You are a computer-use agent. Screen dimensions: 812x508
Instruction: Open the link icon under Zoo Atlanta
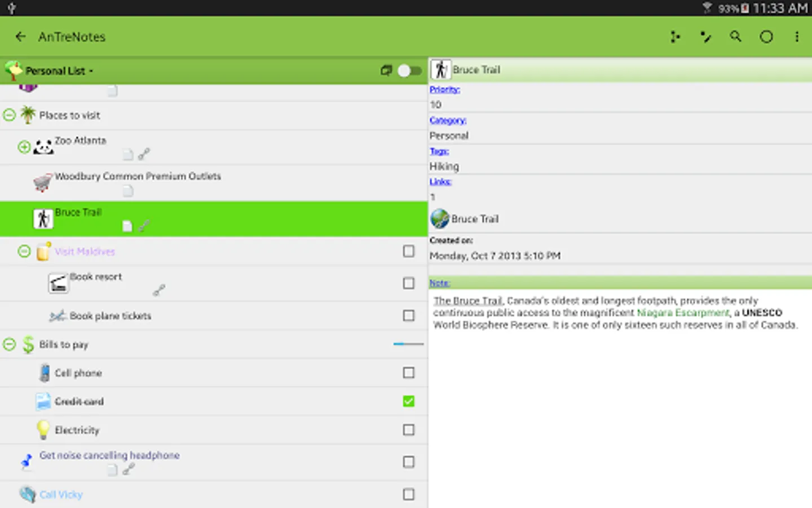144,154
